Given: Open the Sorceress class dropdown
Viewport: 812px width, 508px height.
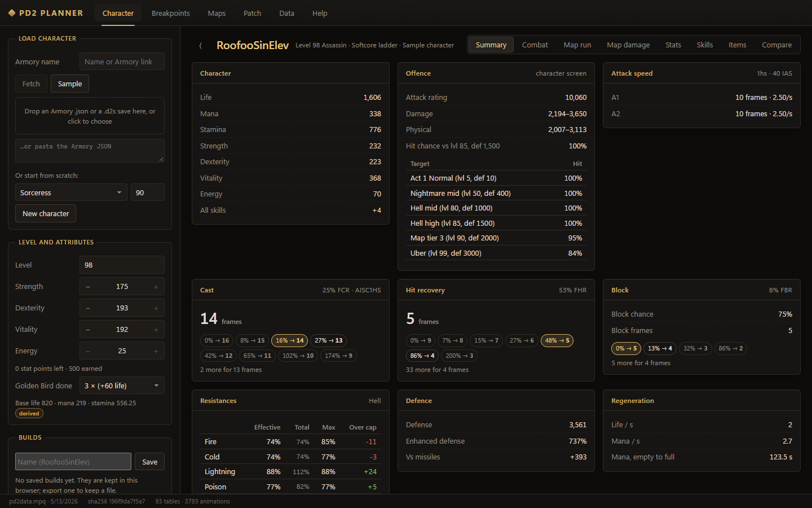Looking at the screenshot, I should 71,192.
